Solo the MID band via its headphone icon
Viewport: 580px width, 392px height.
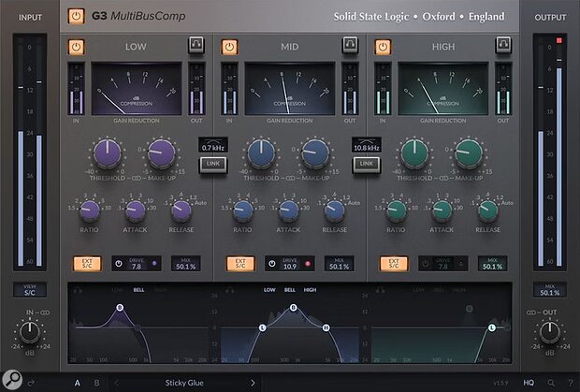pyautogui.click(x=350, y=45)
